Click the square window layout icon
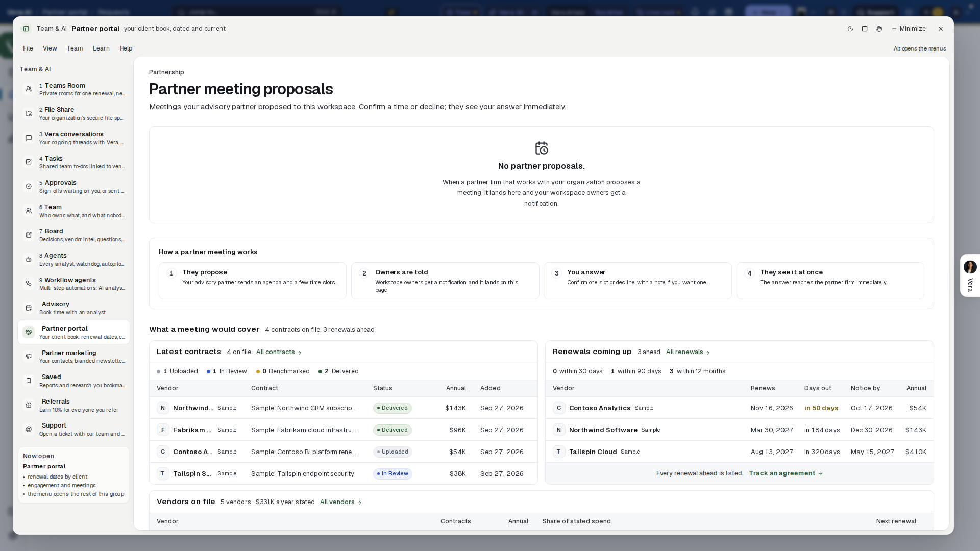This screenshot has height=551, width=980. (x=865, y=29)
